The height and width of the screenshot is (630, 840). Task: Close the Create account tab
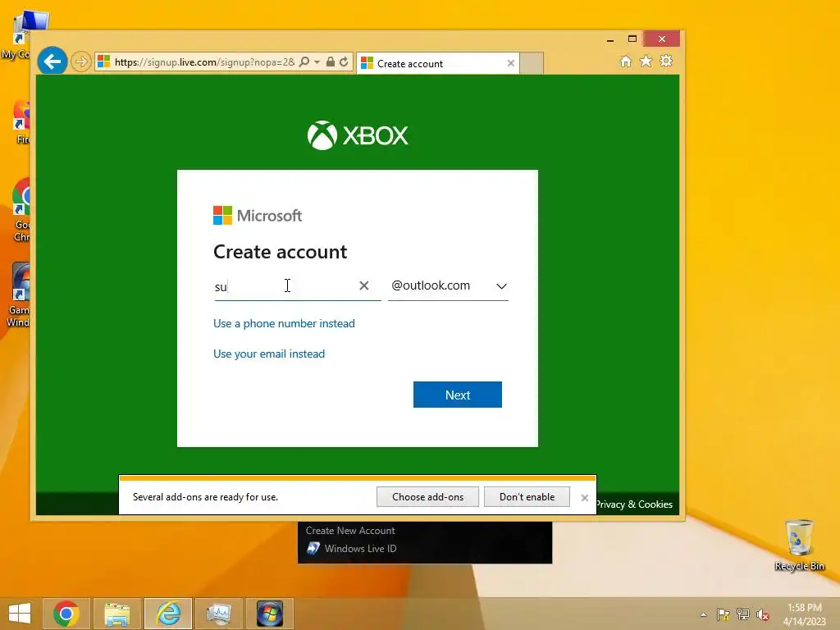coord(510,63)
